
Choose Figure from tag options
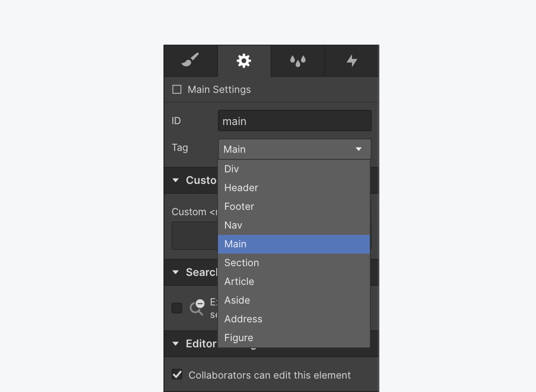239,338
